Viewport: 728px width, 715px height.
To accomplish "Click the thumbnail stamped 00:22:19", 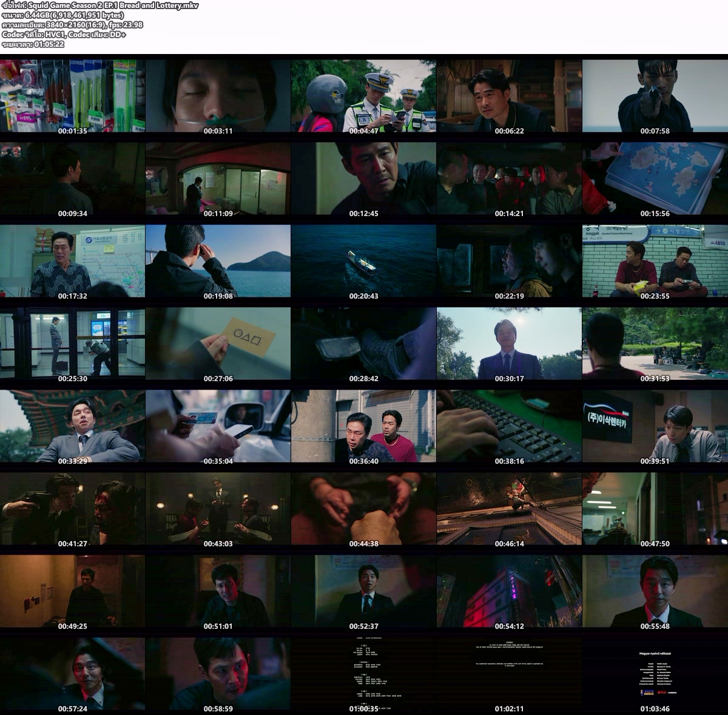I will point(510,261).
